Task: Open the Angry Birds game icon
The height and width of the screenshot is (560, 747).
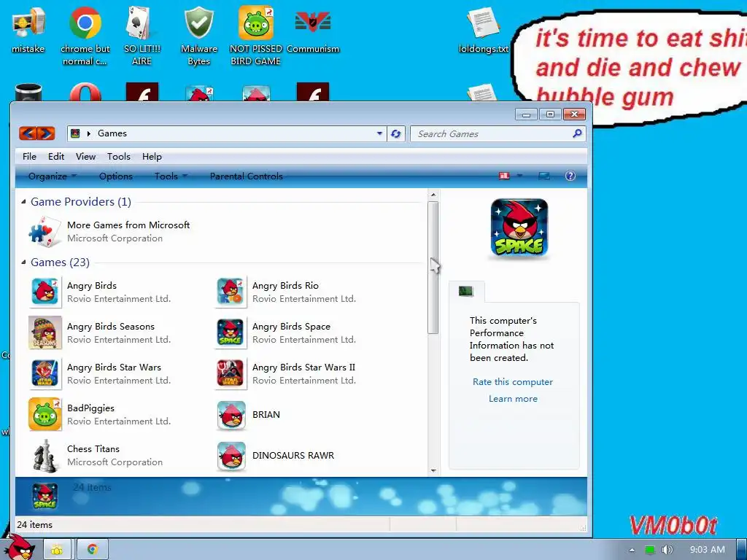Action: coord(45,292)
